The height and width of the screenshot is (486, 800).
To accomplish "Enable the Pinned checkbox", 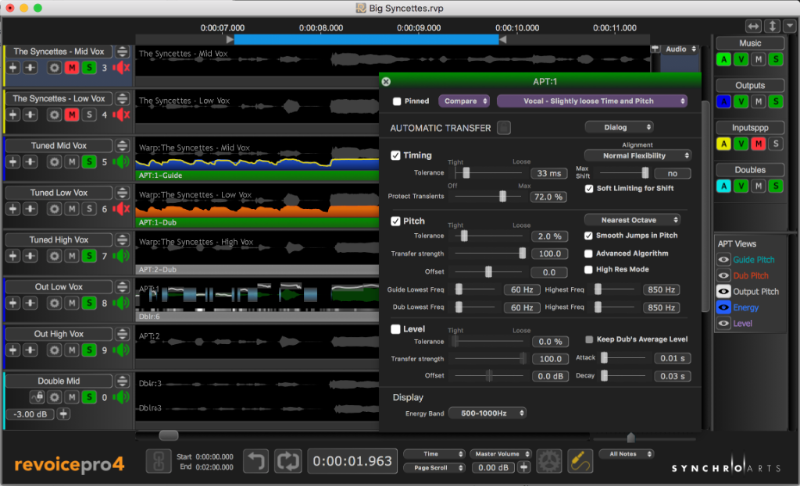I will tap(397, 101).
